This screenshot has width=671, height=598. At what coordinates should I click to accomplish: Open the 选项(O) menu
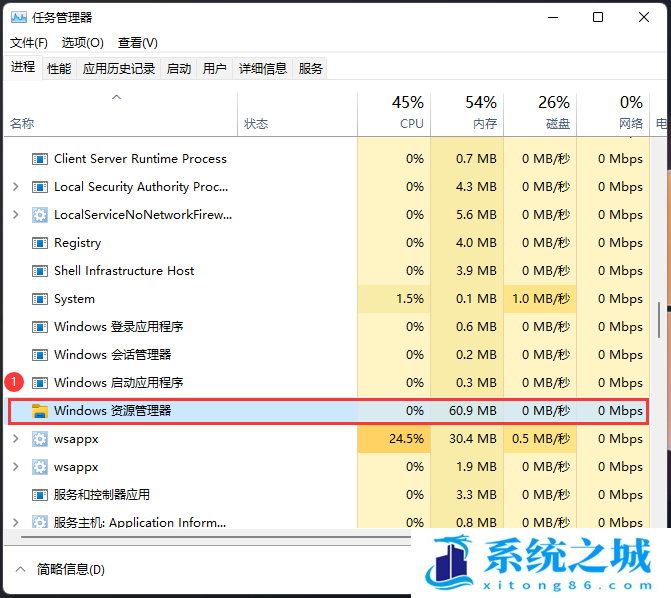point(83,43)
